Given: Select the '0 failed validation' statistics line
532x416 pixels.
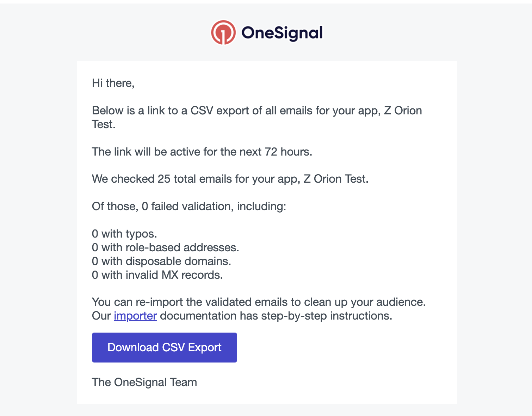Looking at the screenshot, I should click(189, 206).
